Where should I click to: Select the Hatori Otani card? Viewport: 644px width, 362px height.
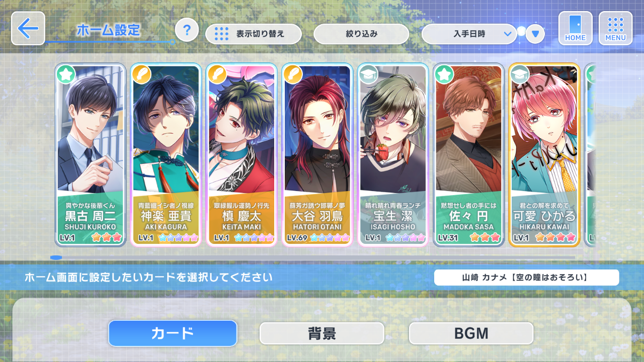(317, 155)
